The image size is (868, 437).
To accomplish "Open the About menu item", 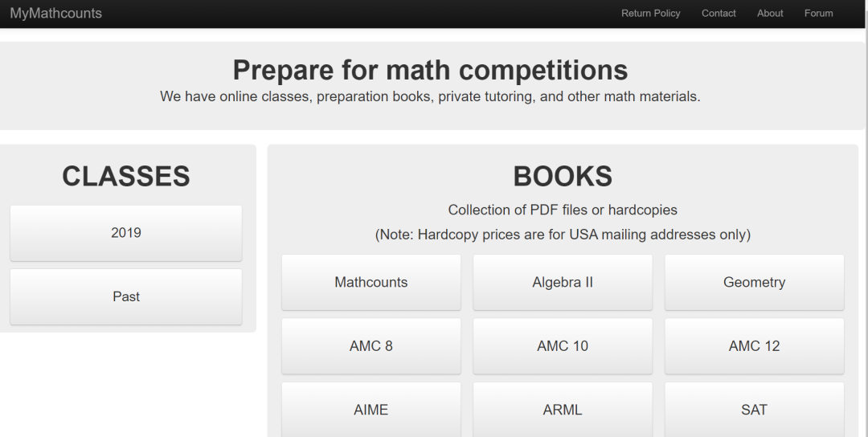I will click(770, 14).
